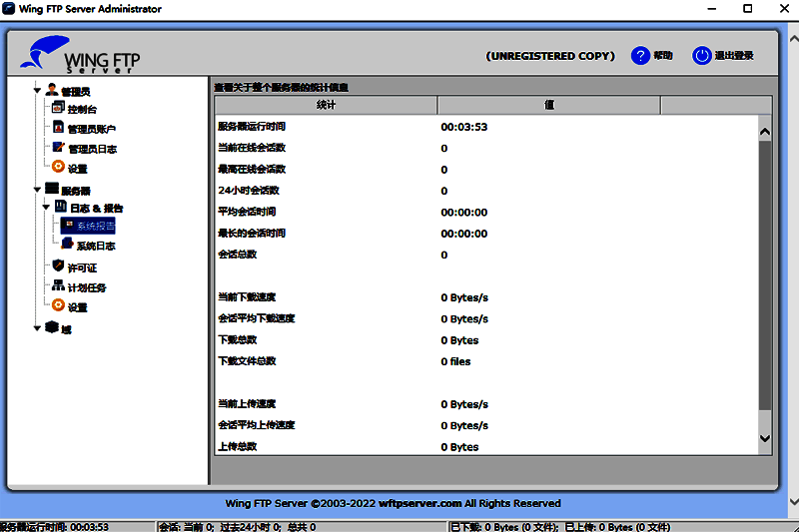This screenshot has width=799, height=532.
Task: Click the 最长的会话时间 row
Action: pos(486,234)
